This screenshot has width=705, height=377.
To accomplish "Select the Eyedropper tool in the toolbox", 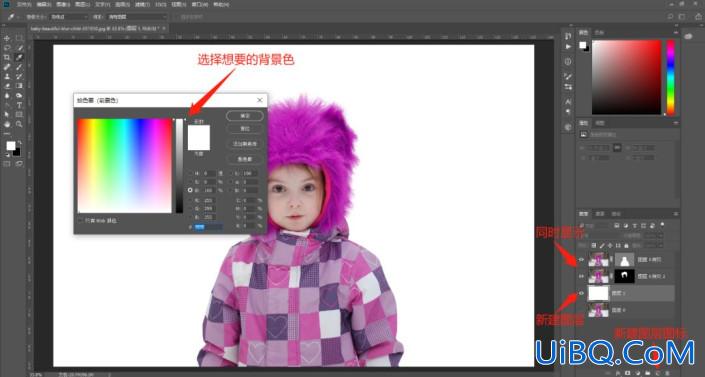I will 19,57.
